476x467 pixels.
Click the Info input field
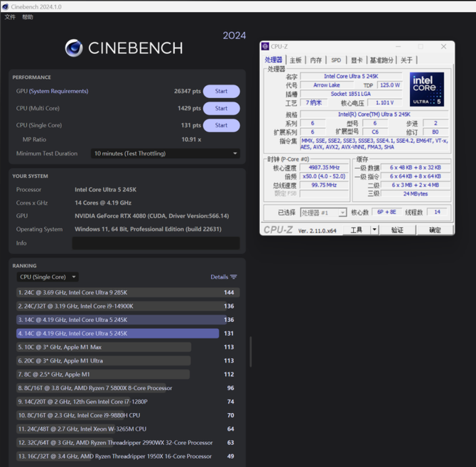156,243
